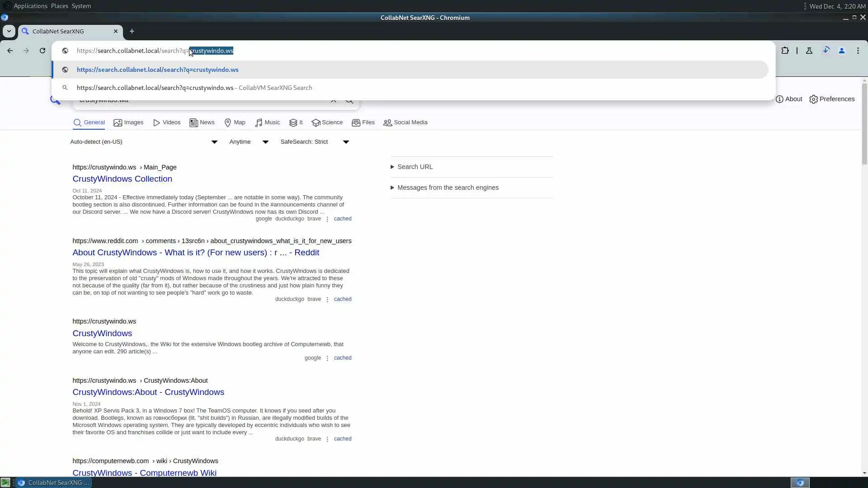Click the user profile avatar icon

click(x=841, y=51)
